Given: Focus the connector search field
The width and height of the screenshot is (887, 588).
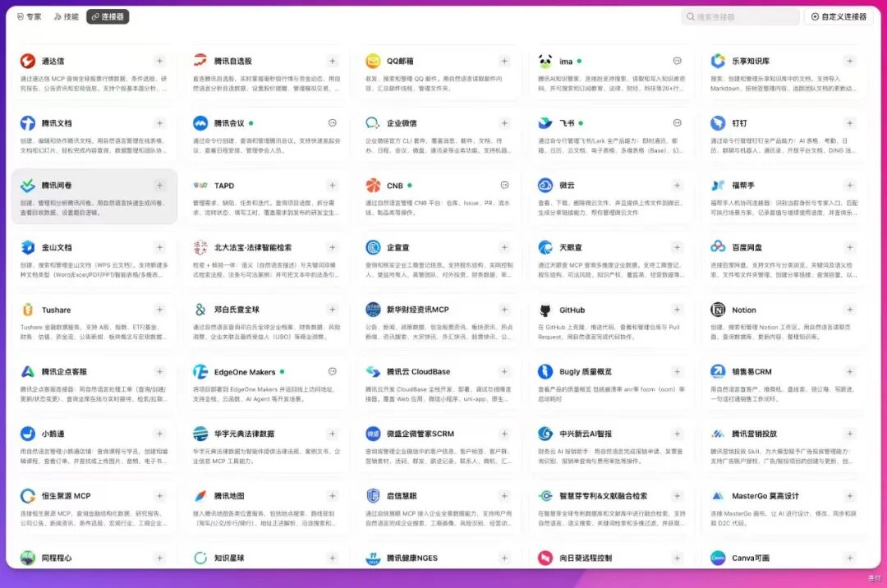Looking at the screenshot, I should pos(740,17).
